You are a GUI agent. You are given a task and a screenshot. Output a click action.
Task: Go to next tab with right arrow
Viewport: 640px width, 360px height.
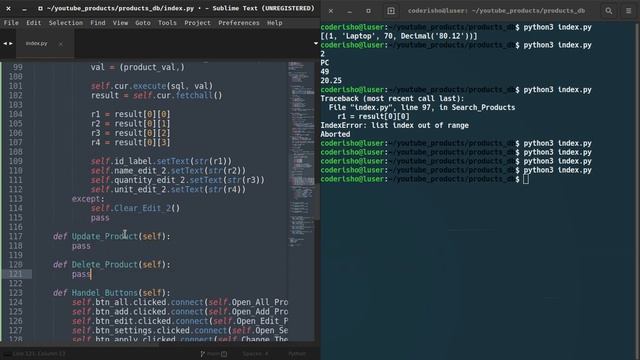coord(11,43)
